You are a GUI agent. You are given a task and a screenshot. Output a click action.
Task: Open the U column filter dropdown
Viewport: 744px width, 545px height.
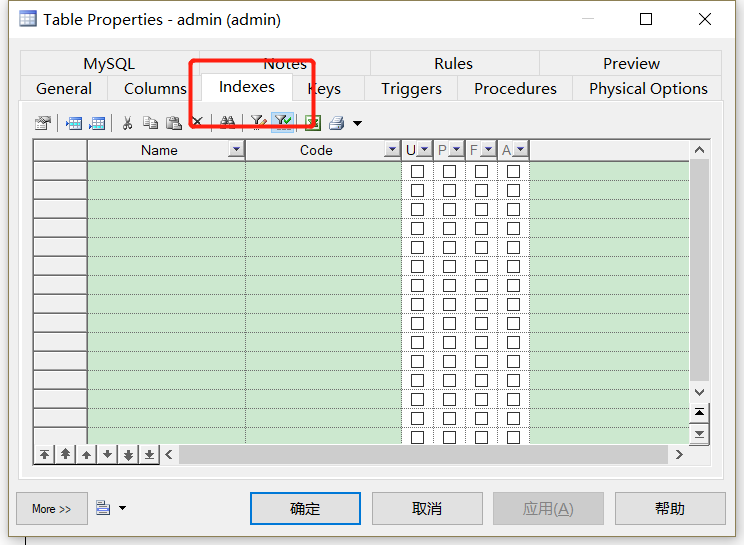coord(425,149)
